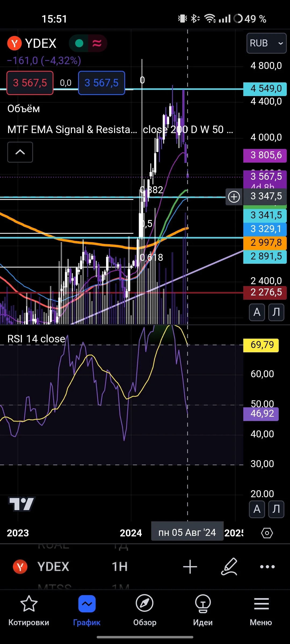The height and width of the screenshot is (644, 290).
Task: Toggle auto scale A on RSI pane
Action: (257, 509)
